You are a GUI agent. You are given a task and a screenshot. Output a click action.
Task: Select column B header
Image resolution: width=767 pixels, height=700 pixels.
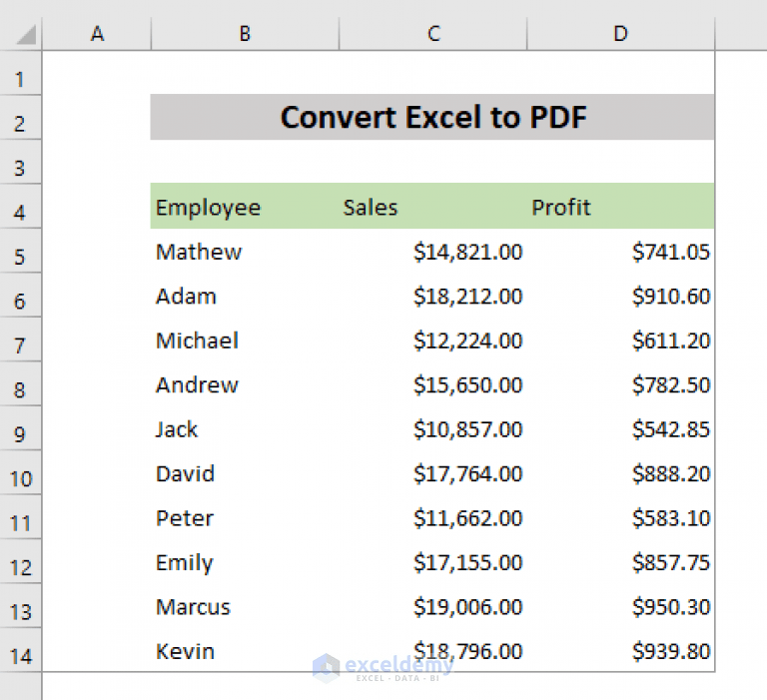click(x=245, y=34)
